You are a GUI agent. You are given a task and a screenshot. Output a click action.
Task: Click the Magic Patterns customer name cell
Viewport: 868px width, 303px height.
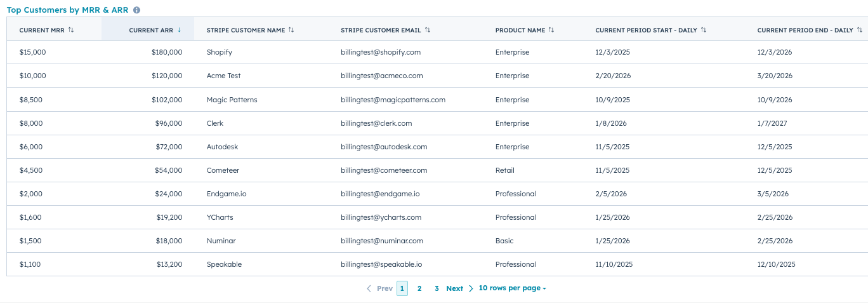pyautogui.click(x=232, y=100)
